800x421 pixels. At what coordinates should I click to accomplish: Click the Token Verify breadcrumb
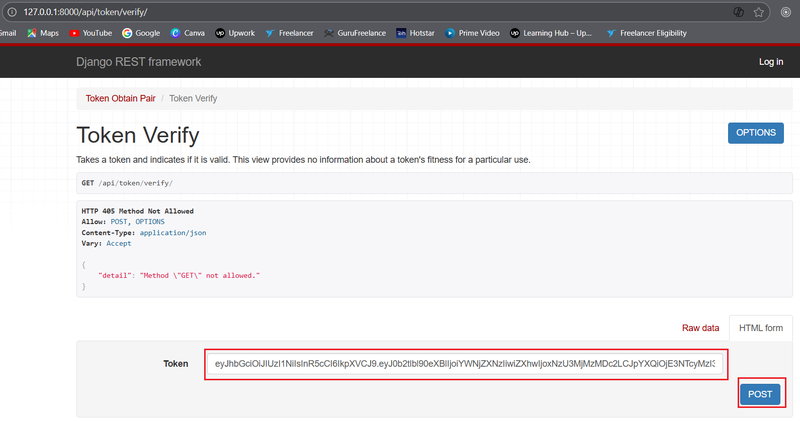coord(193,98)
